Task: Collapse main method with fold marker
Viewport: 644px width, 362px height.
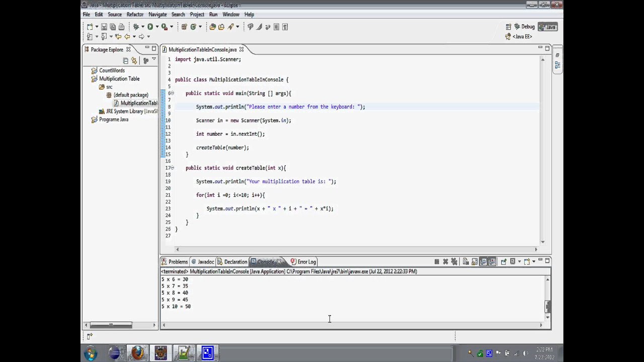Action: coord(172,93)
